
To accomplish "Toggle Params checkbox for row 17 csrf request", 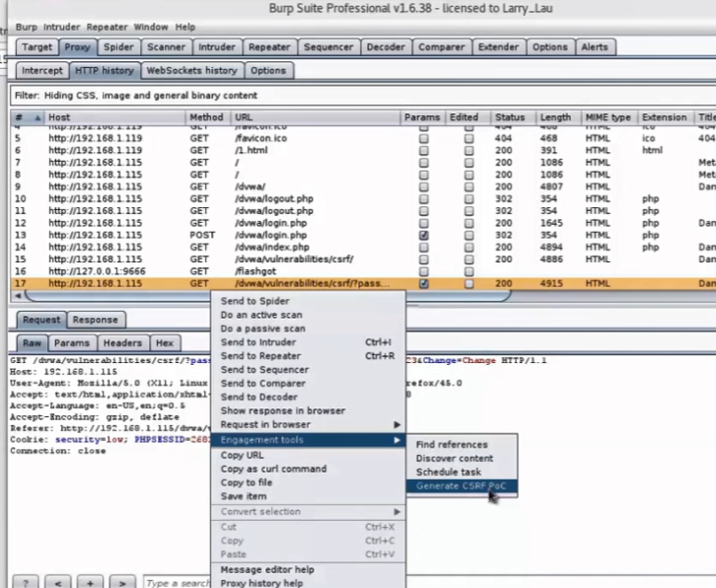I will point(424,284).
